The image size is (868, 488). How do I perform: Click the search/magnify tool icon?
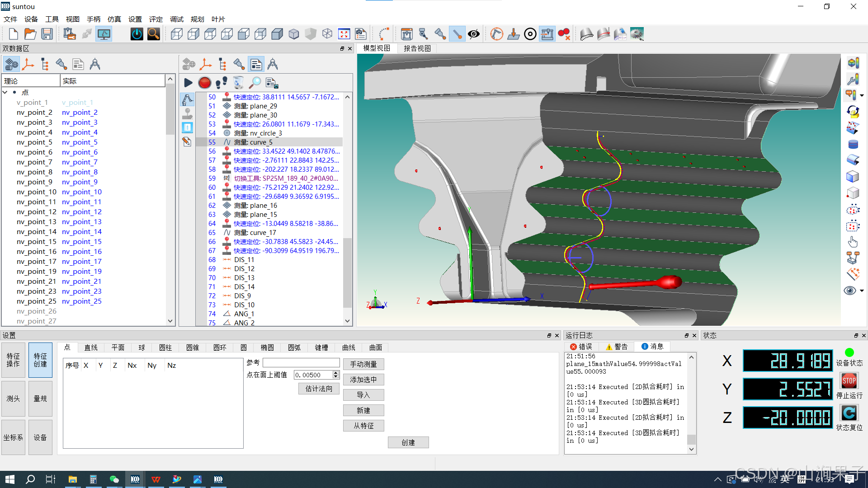click(x=153, y=34)
